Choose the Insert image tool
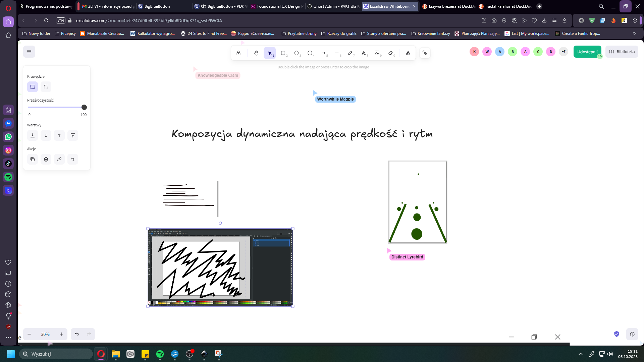The height and width of the screenshot is (362, 644). (377, 53)
